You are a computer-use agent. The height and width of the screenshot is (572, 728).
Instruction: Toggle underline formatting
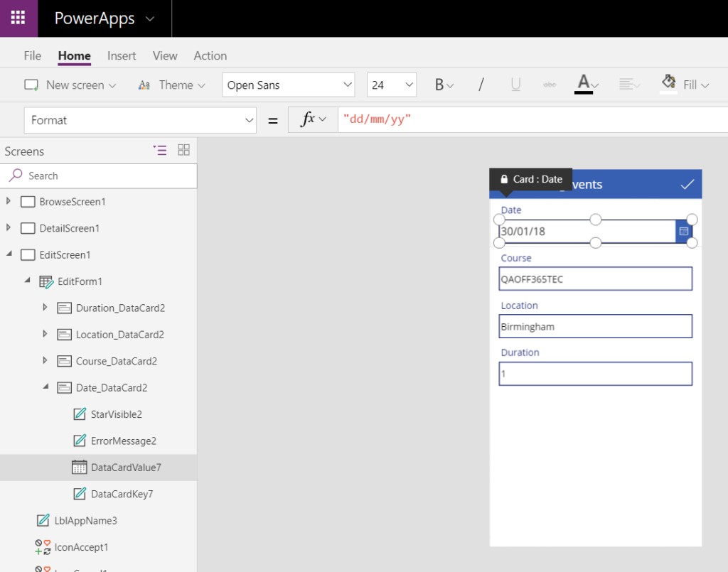515,85
